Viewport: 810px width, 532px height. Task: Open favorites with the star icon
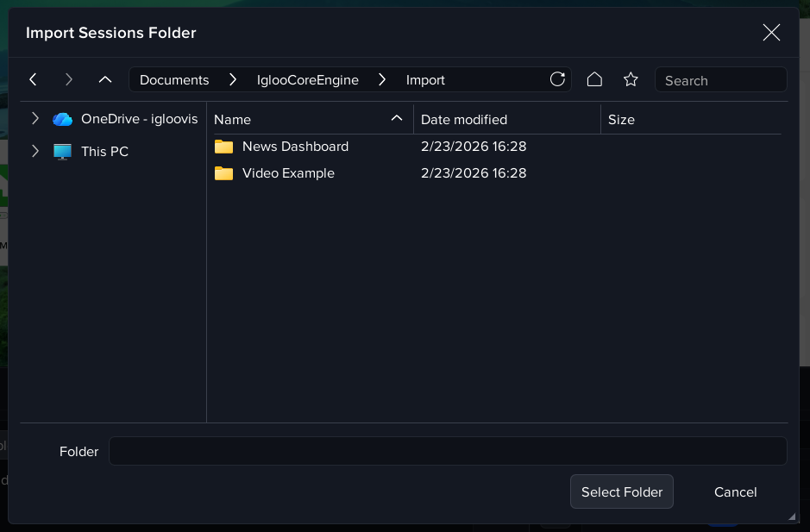point(631,79)
